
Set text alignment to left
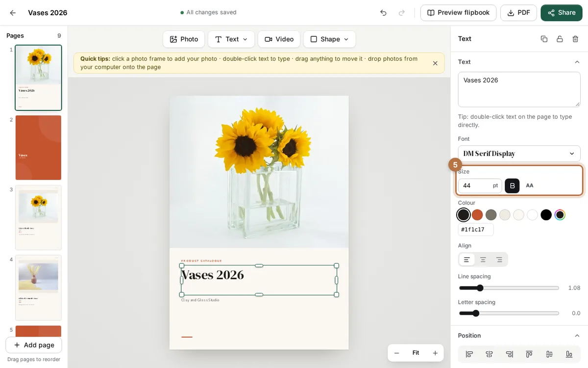pyautogui.click(x=467, y=260)
